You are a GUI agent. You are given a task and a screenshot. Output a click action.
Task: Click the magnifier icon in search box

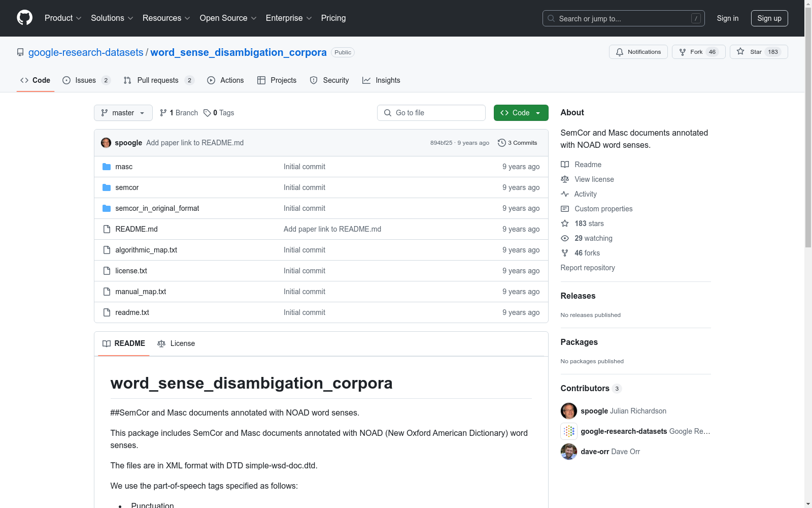pos(551,18)
